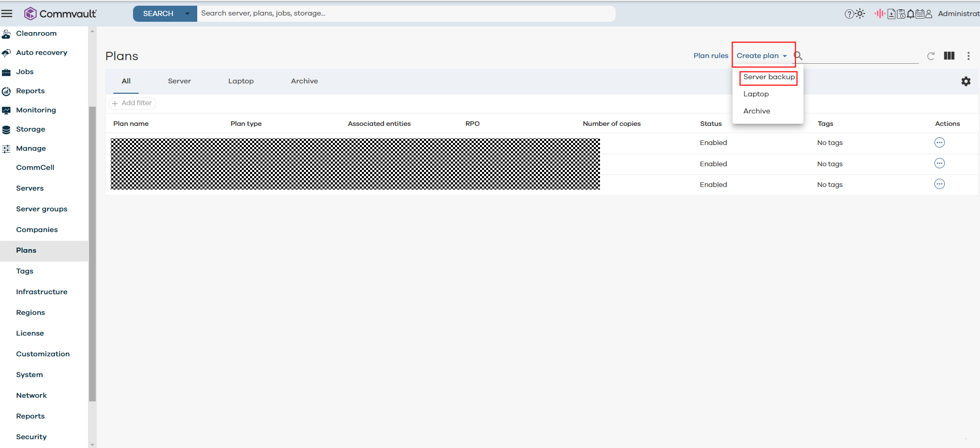Choose Archive in Create plan menu

pos(756,111)
